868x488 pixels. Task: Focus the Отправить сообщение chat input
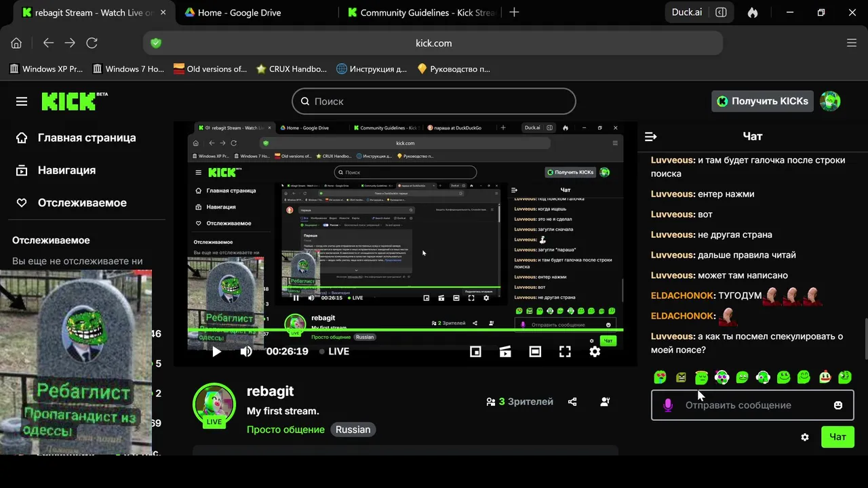pyautogui.click(x=753, y=405)
